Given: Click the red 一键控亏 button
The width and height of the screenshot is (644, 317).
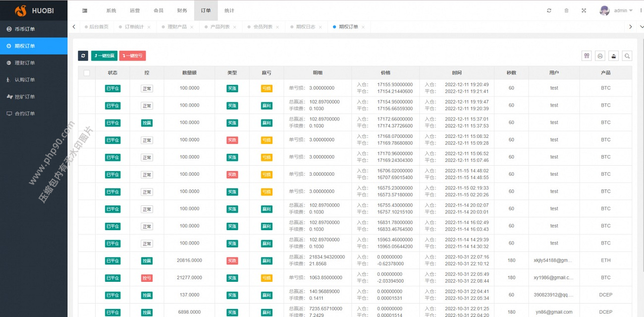Looking at the screenshot, I should 132,56.
